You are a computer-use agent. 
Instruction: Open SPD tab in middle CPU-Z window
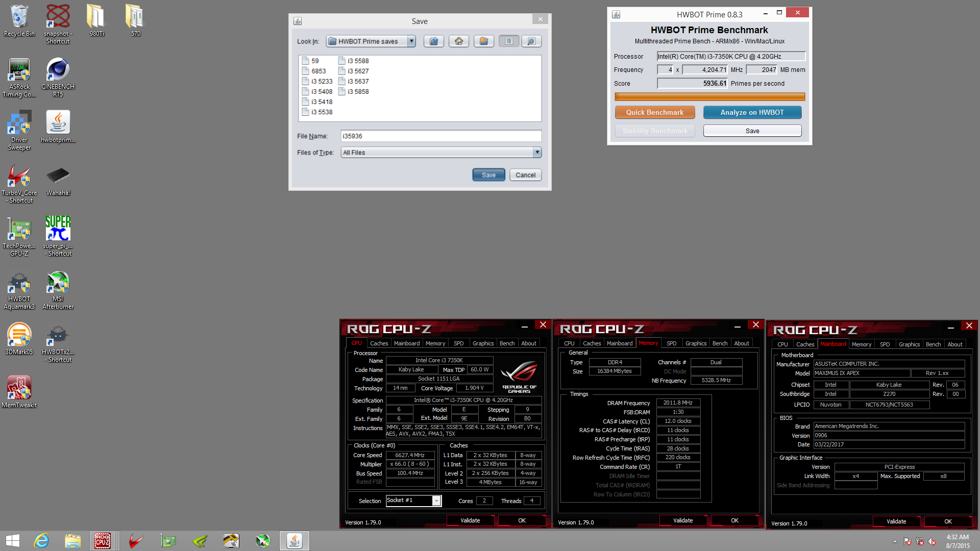click(x=671, y=343)
